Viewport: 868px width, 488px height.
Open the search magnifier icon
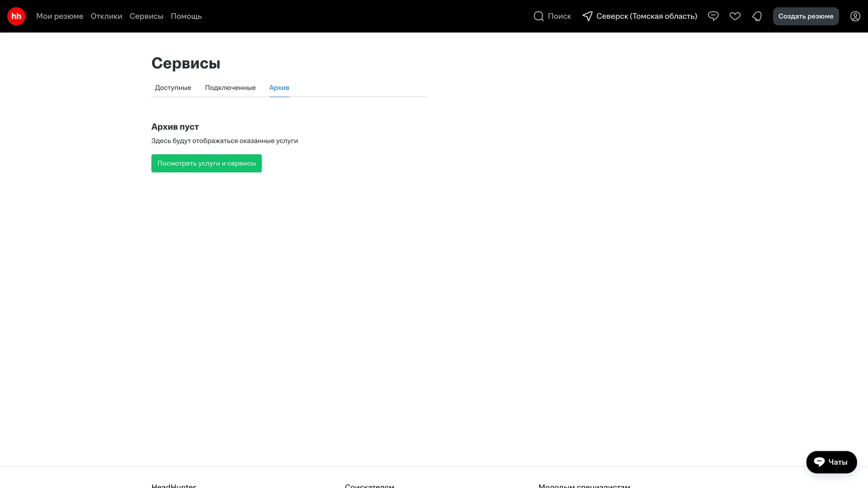538,16
